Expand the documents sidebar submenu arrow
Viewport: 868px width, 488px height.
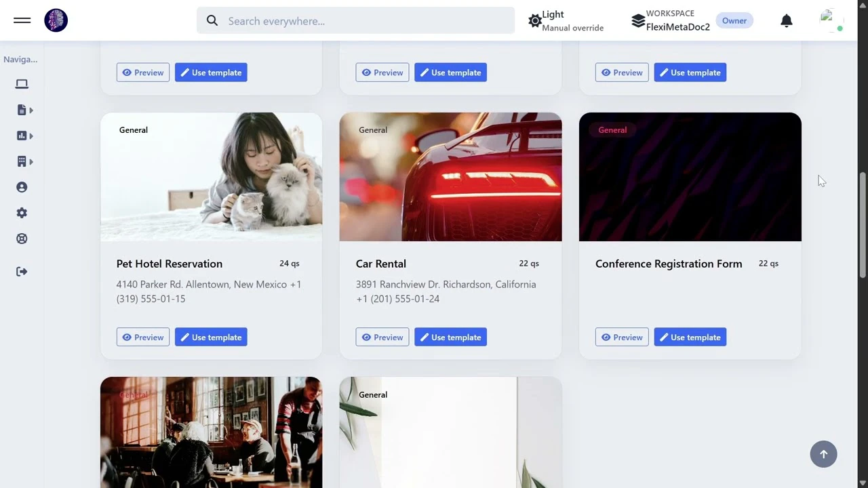[x=31, y=110]
